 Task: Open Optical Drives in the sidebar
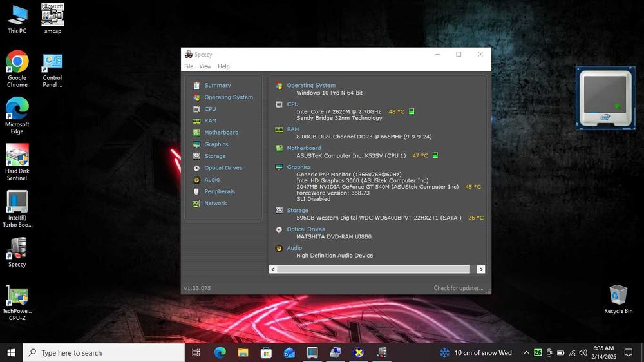click(223, 168)
